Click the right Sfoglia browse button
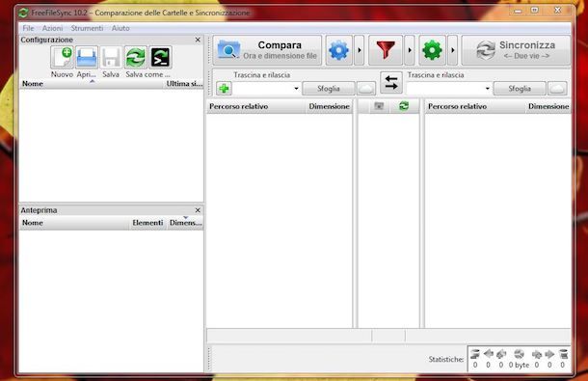588x381 pixels. coord(520,89)
